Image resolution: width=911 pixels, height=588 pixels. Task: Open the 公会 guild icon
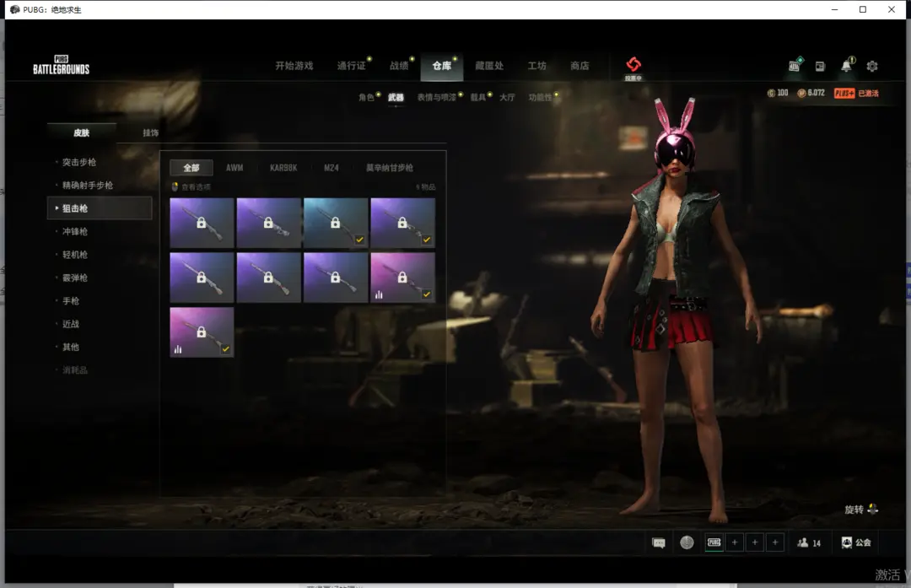coord(856,542)
